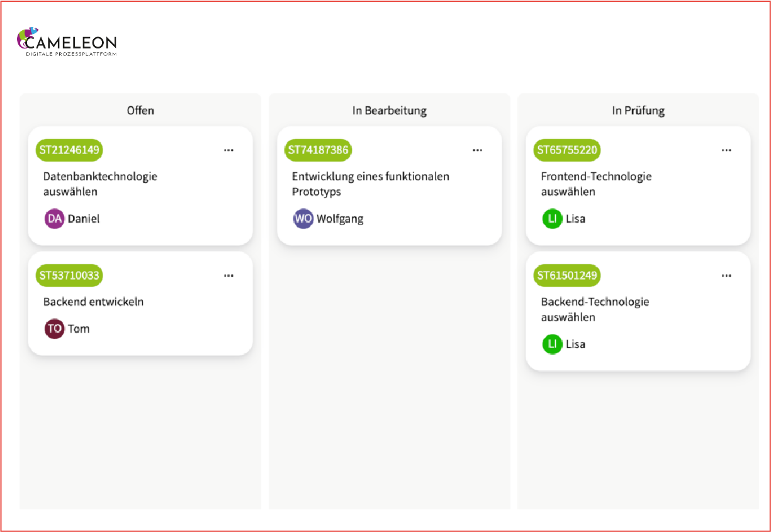Open three-dot menu on ticket ST61501249

(x=726, y=275)
